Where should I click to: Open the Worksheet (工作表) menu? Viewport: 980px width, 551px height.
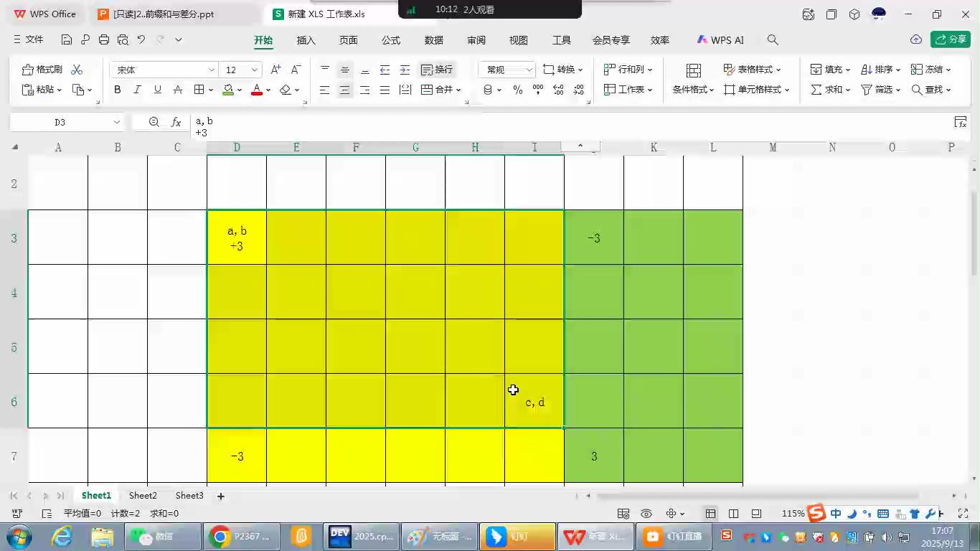(x=628, y=90)
